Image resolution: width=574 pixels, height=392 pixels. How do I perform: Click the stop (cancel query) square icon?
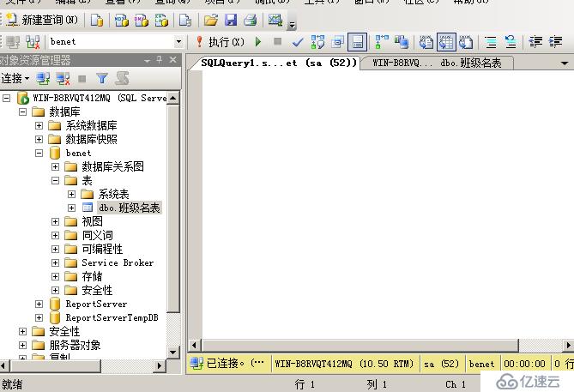tap(278, 41)
